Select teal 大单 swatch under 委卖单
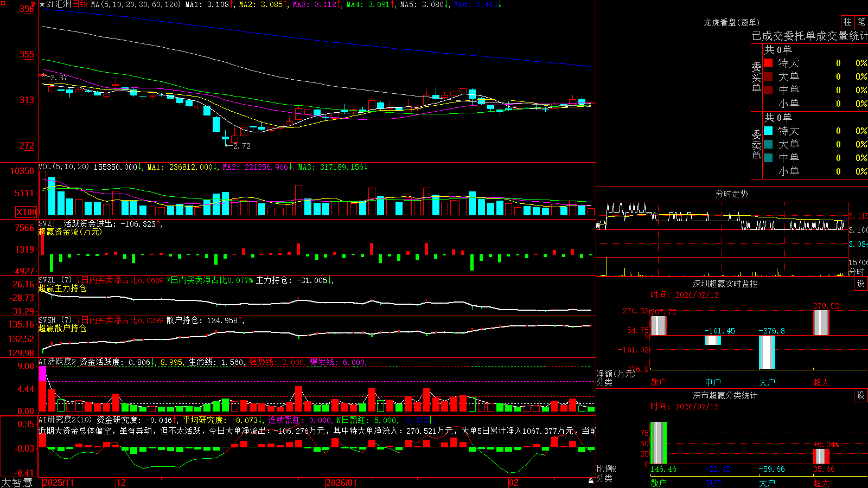Image resolution: width=868 pixels, height=488 pixels. (x=768, y=144)
